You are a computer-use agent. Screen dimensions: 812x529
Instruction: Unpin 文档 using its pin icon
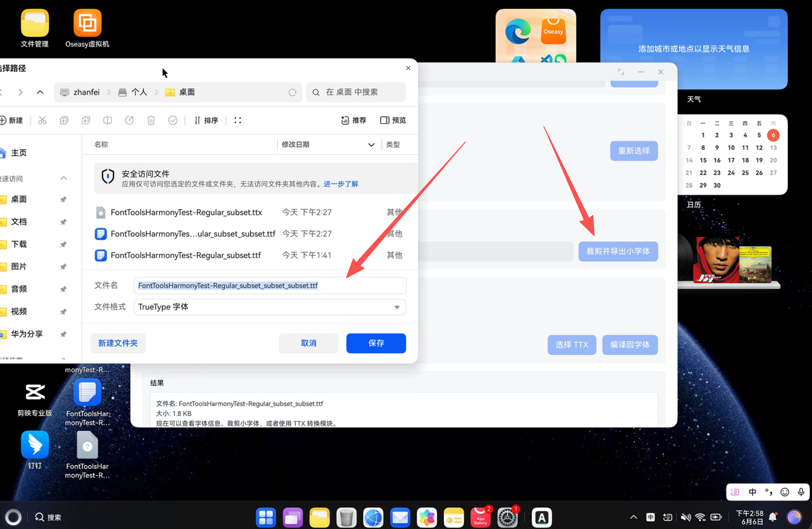coord(64,222)
